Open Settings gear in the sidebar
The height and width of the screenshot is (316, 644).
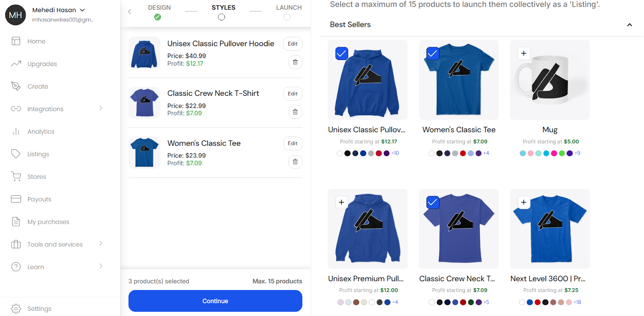(16, 309)
